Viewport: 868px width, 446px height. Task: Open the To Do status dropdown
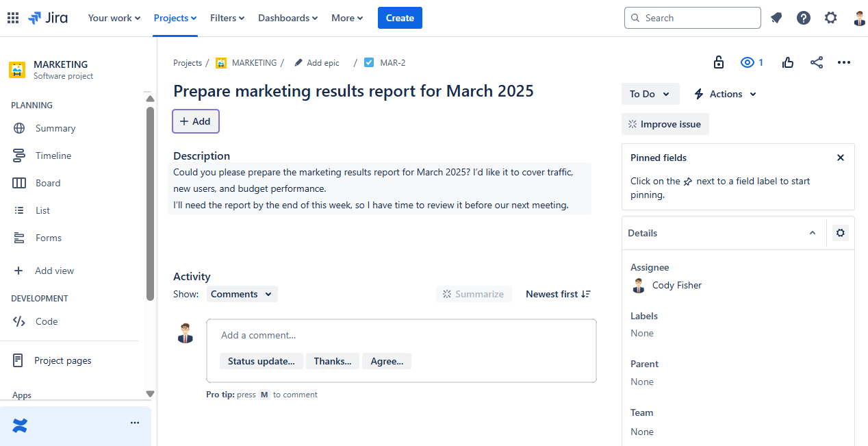point(650,94)
